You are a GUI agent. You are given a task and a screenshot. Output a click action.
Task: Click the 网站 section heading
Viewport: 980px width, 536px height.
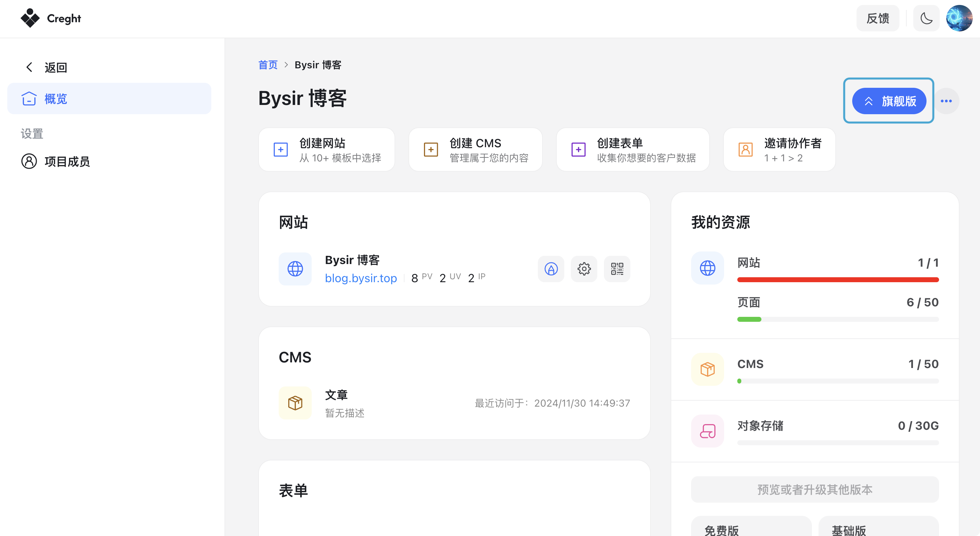(x=293, y=222)
